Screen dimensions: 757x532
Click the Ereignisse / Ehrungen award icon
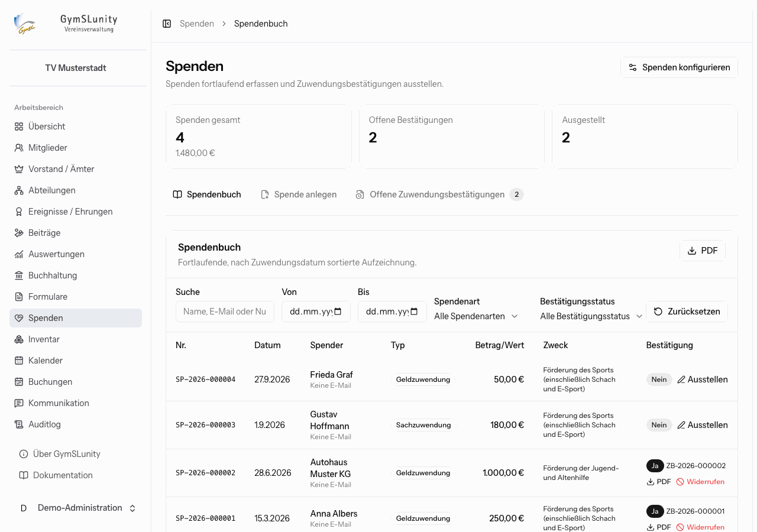[x=19, y=212]
